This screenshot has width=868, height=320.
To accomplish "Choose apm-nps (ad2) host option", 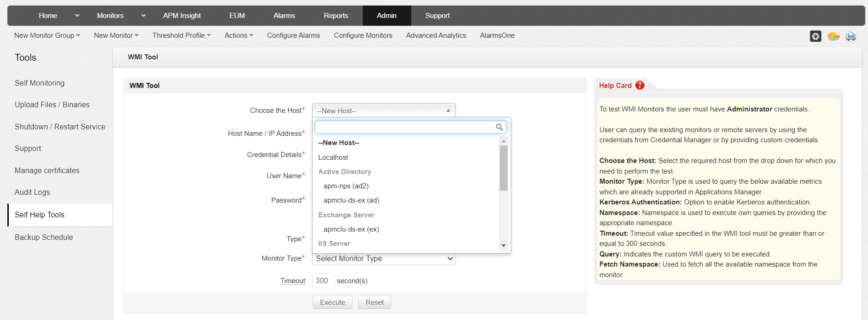I will pyautogui.click(x=346, y=186).
